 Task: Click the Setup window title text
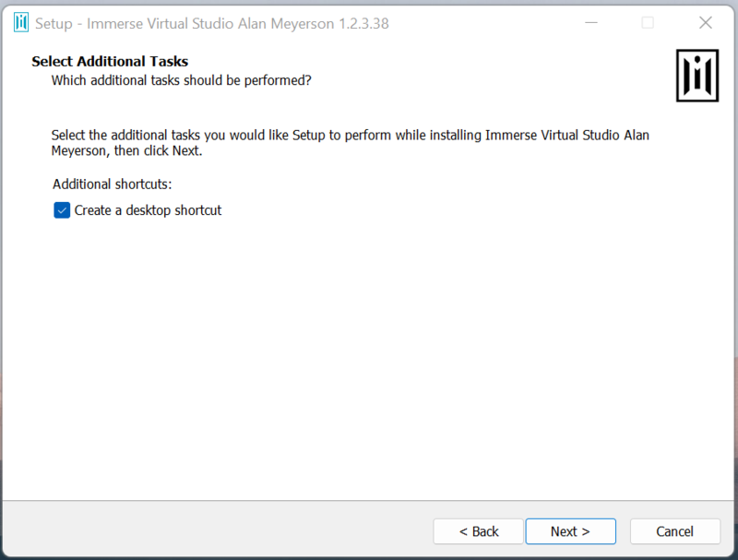pos(212,23)
